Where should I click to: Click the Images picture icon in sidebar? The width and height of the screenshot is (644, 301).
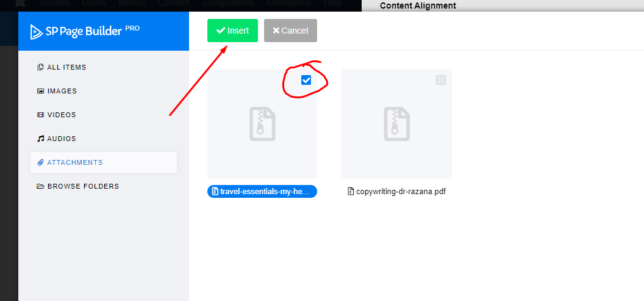coord(40,91)
